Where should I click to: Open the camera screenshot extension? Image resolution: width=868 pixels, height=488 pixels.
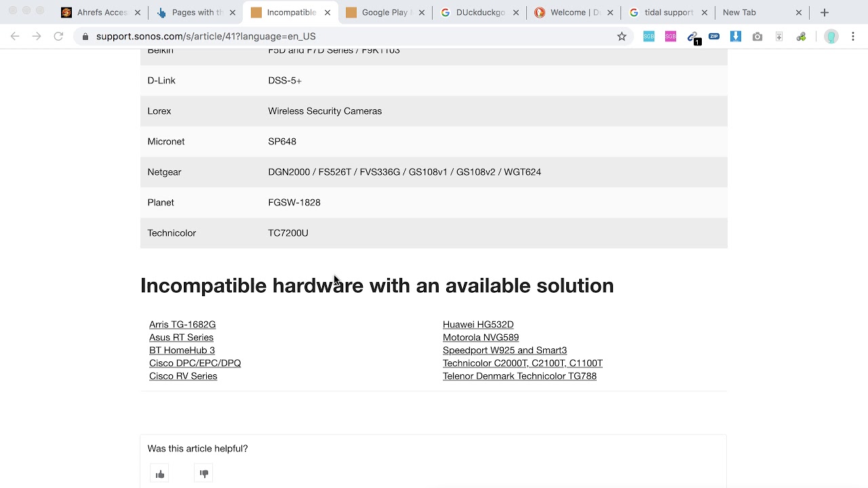[x=757, y=37]
